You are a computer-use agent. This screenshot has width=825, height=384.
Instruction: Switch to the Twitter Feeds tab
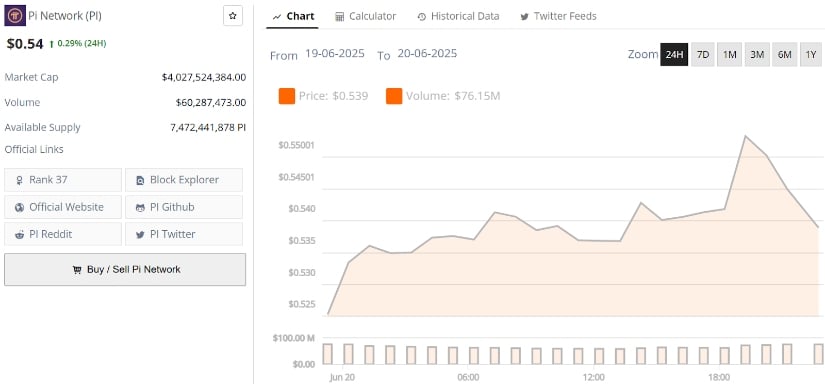(558, 16)
